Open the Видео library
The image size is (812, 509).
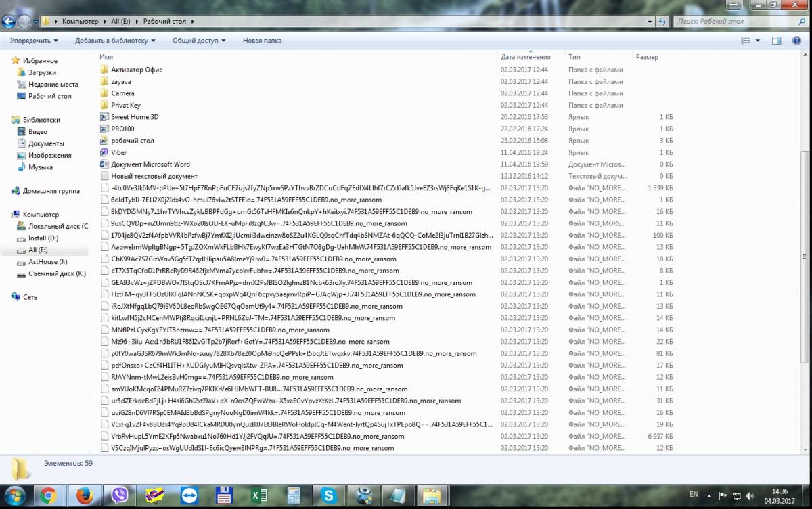coord(37,132)
